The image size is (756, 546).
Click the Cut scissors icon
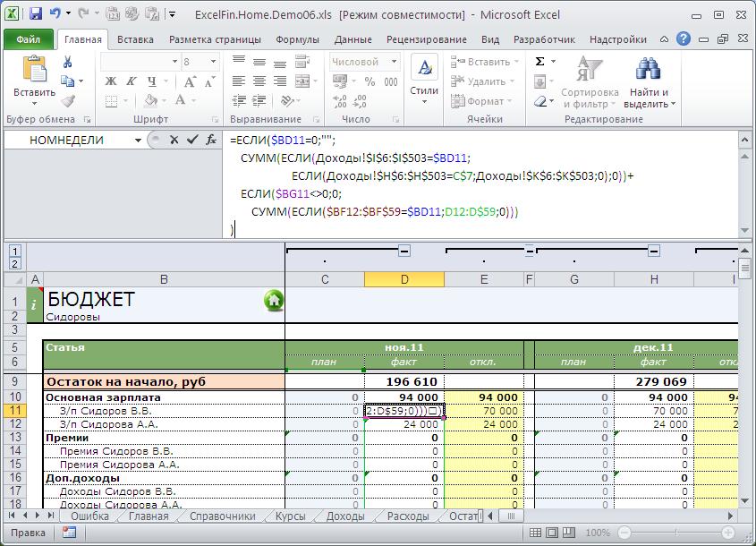67,62
